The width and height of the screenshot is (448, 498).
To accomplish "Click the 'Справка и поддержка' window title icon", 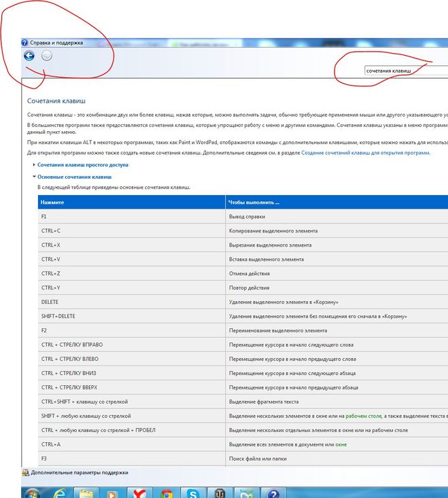I will click(x=25, y=42).
